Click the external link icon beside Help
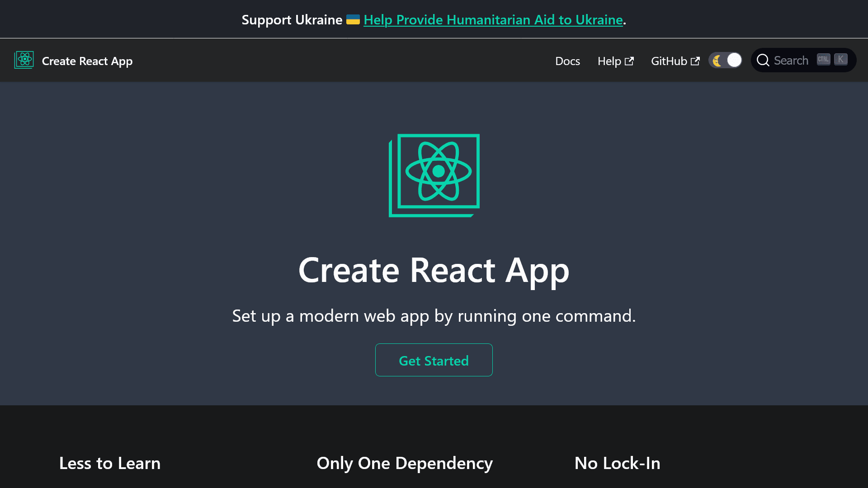 pos(629,61)
